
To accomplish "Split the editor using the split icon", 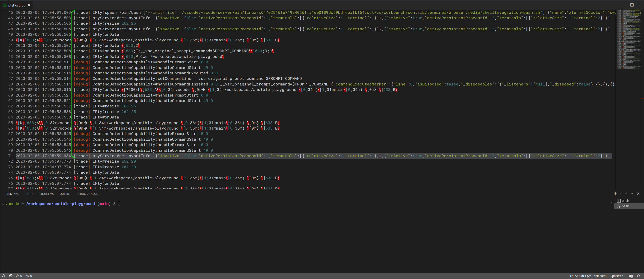I will coord(632,5).
